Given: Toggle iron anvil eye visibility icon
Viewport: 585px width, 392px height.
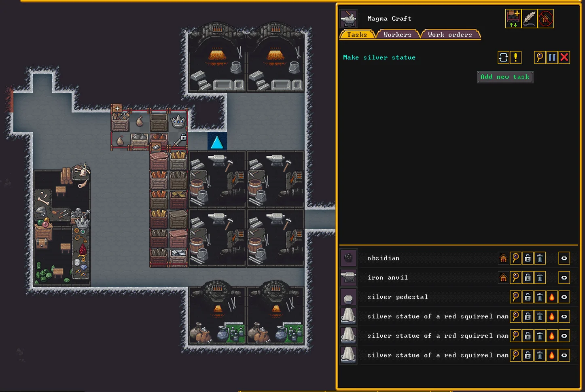Looking at the screenshot, I should pos(564,278).
